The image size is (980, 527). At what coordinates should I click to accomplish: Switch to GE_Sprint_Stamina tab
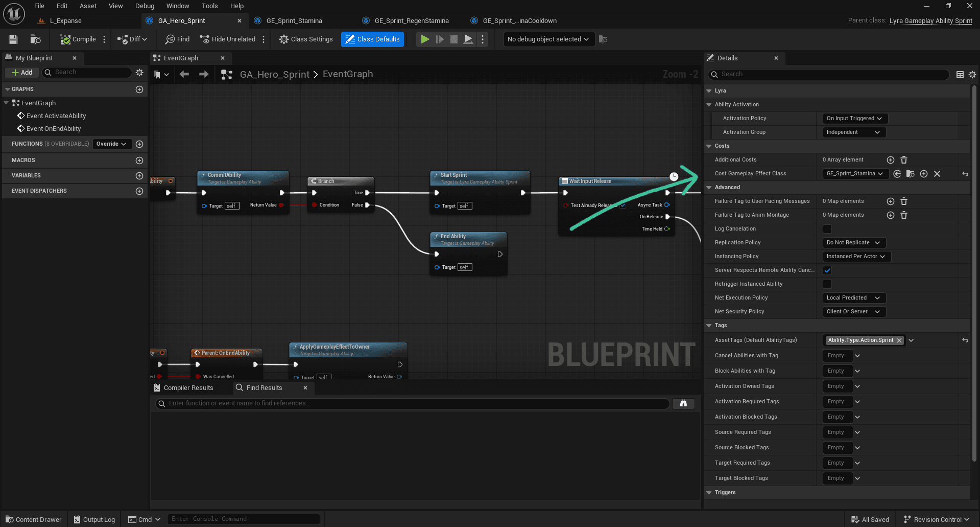(x=294, y=21)
